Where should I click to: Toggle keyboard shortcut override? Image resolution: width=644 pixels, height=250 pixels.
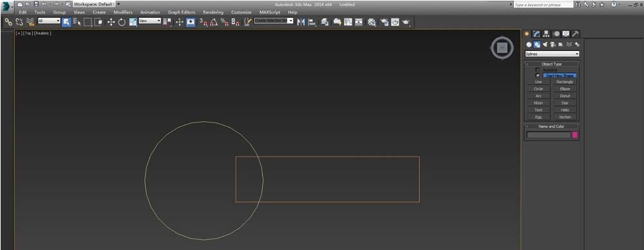point(191,22)
